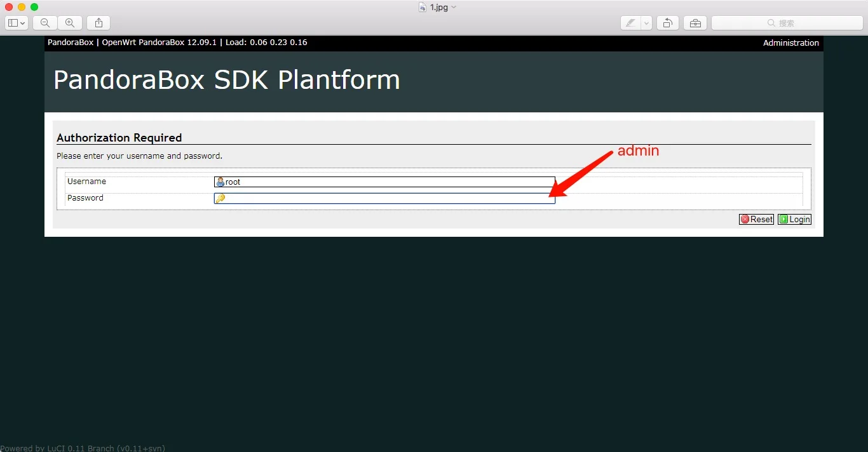Click the 1.jpg document icon in title
The image size is (868, 452).
pyautogui.click(x=423, y=7)
